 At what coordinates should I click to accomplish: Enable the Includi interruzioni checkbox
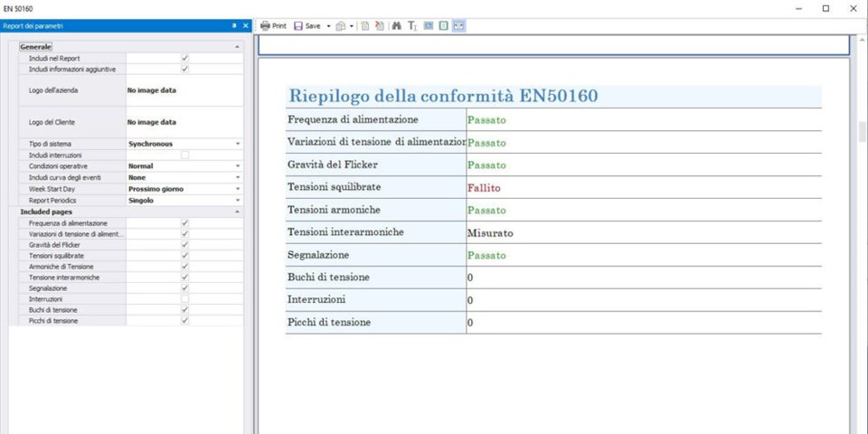pyautogui.click(x=184, y=156)
